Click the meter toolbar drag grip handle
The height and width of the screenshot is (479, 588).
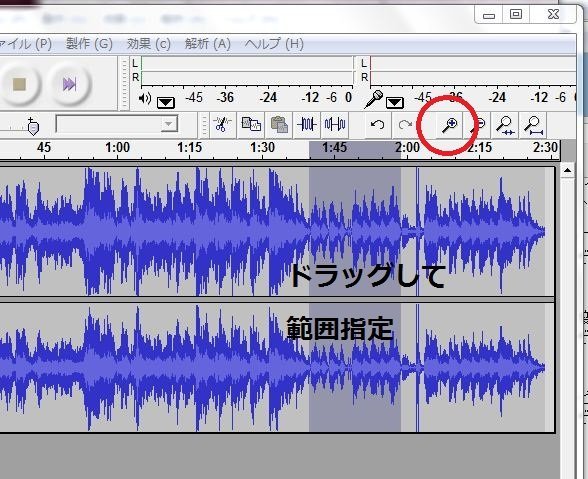124,83
